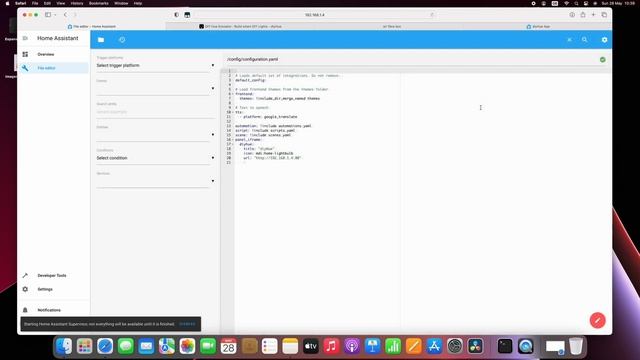
Task: Switch to the DIY Hue Emulator Safari tab
Action: click(240, 27)
